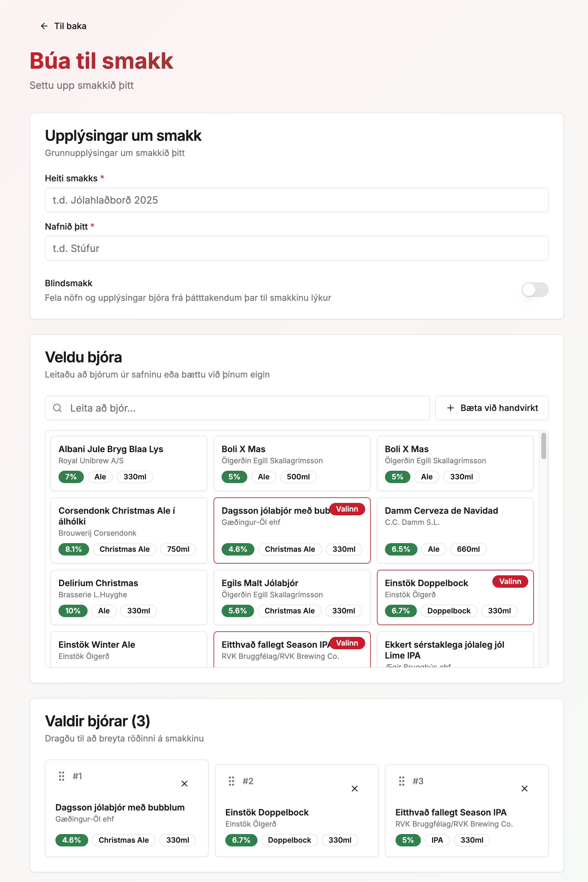Click the magnifier icon in the search bar
Image resolution: width=588 pixels, height=882 pixels.
[x=57, y=408]
